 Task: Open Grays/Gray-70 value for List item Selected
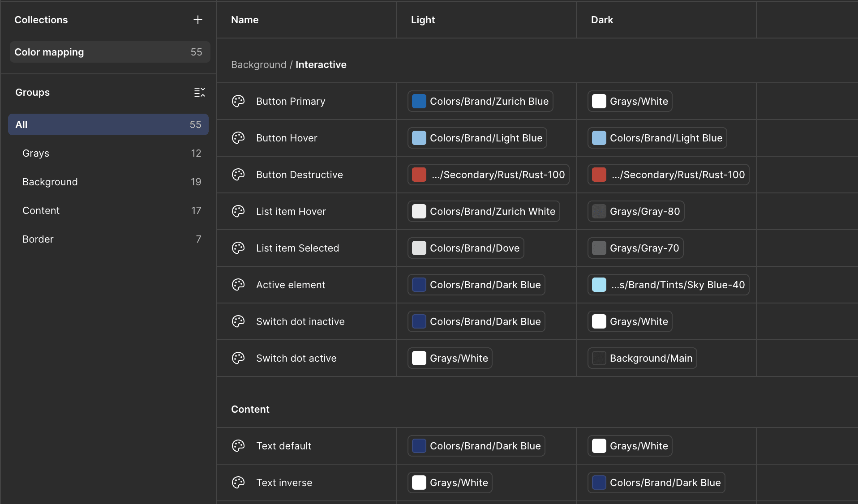pyautogui.click(x=635, y=248)
